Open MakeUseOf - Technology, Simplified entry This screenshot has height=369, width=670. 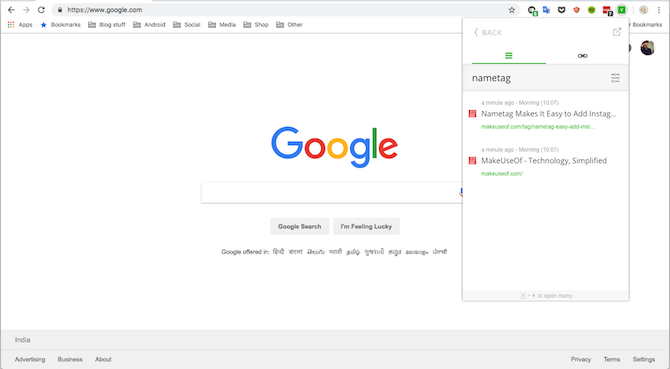pyautogui.click(x=544, y=161)
